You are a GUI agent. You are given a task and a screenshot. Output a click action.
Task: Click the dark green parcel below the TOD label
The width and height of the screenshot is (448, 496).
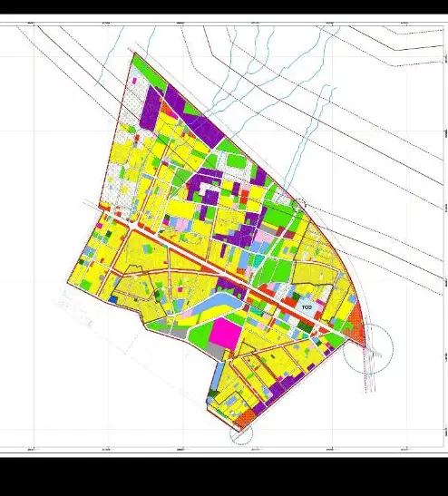click(305, 326)
